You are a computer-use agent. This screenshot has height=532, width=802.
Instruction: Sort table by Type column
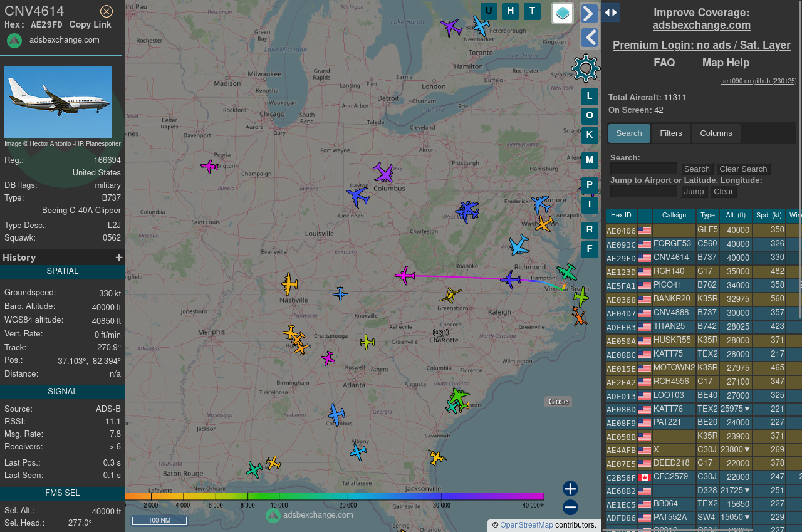click(x=708, y=215)
